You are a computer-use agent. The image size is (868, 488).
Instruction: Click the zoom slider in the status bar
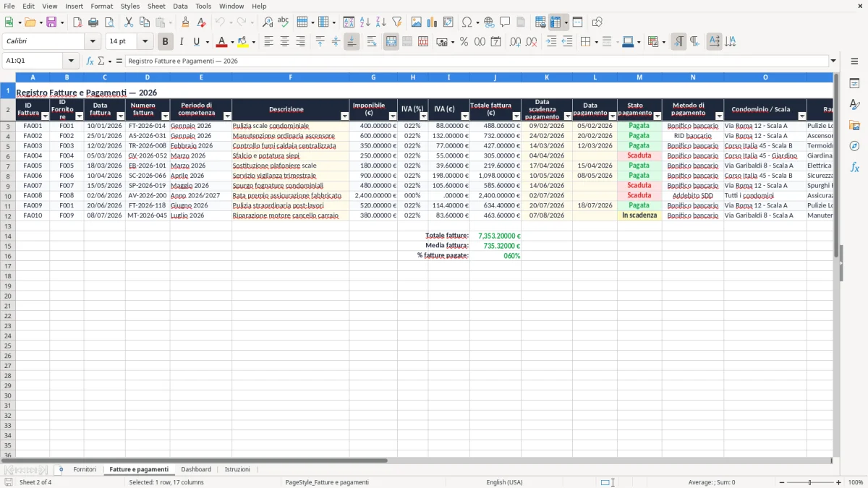(x=810, y=482)
